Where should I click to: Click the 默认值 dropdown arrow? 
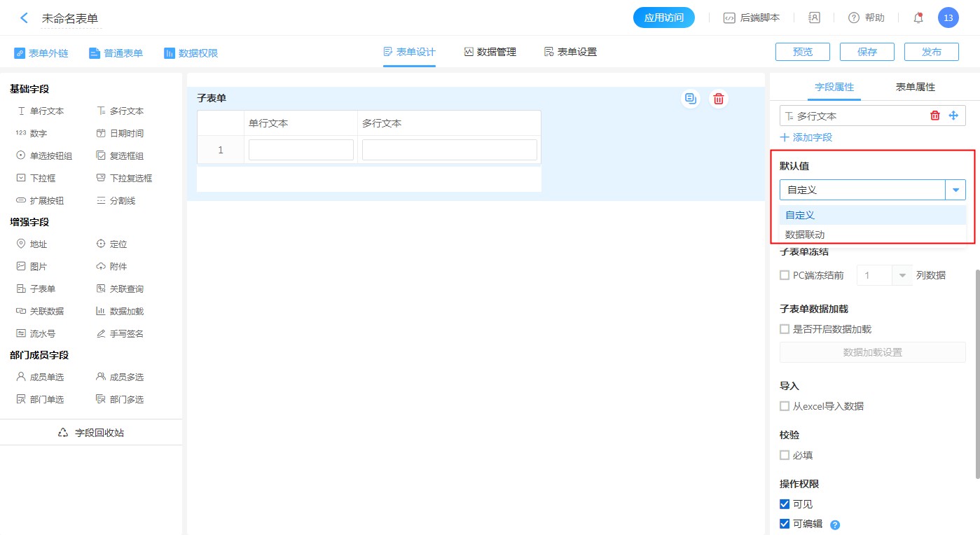point(955,190)
